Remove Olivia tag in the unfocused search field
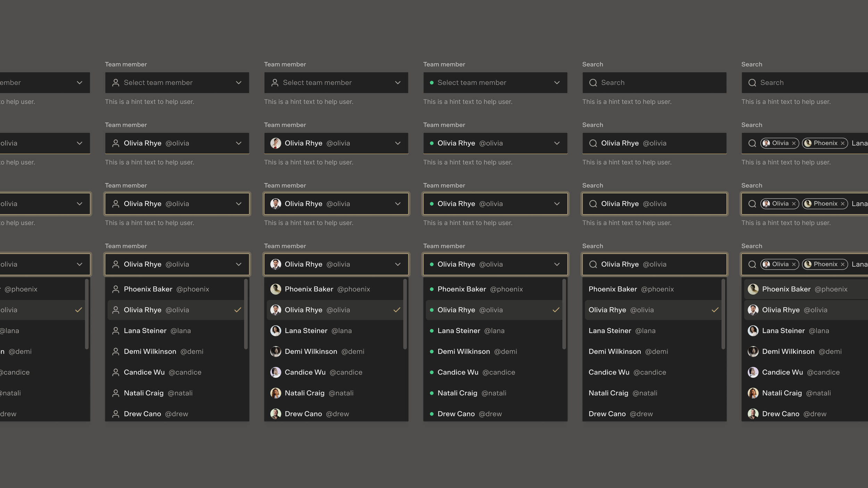This screenshot has height=488, width=868. [x=794, y=143]
